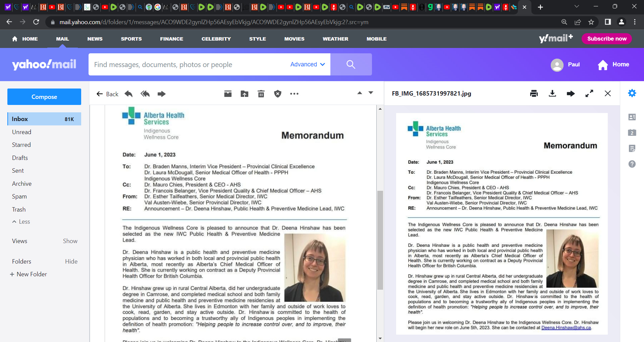This screenshot has height=342, width=644.
Task: Open the MOBILE tab in top navigation
Action: click(376, 39)
